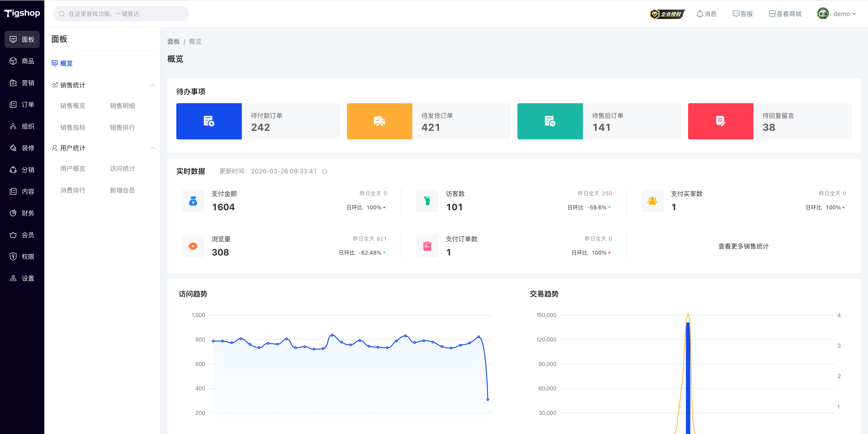Click the Tigshop logo
The height and width of the screenshot is (434, 868).
click(22, 14)
